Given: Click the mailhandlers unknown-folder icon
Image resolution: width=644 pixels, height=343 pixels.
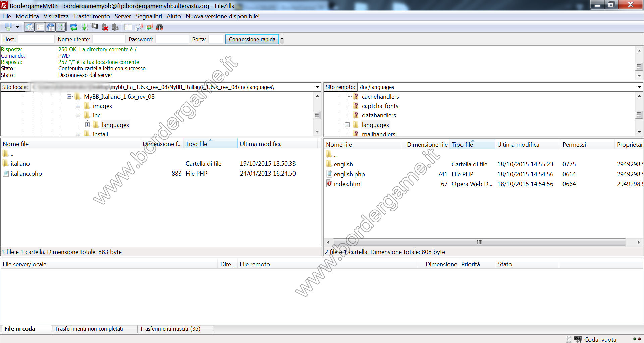Looking at the screenshot, I should point(356,134).
